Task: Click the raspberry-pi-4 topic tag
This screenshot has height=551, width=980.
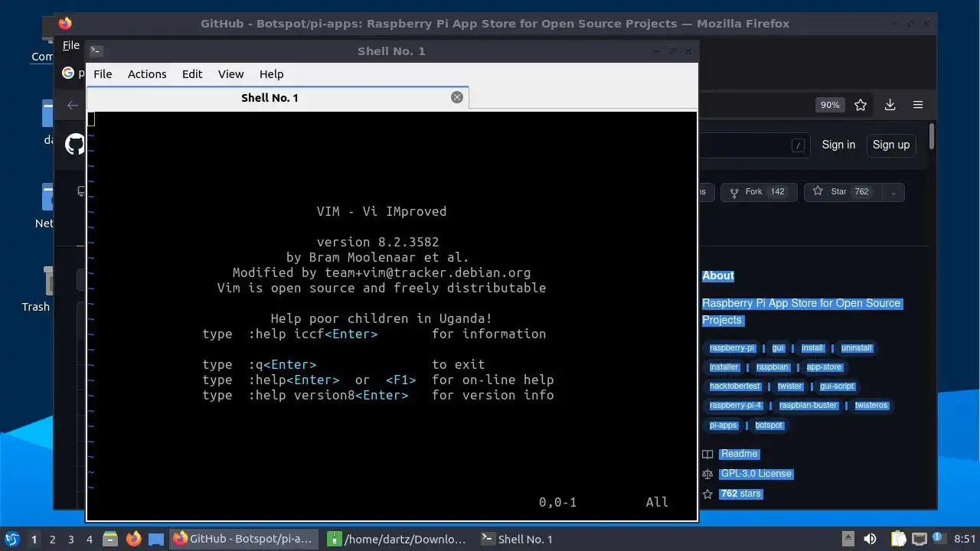Action: pyautogui.click(x=736, y=406)
